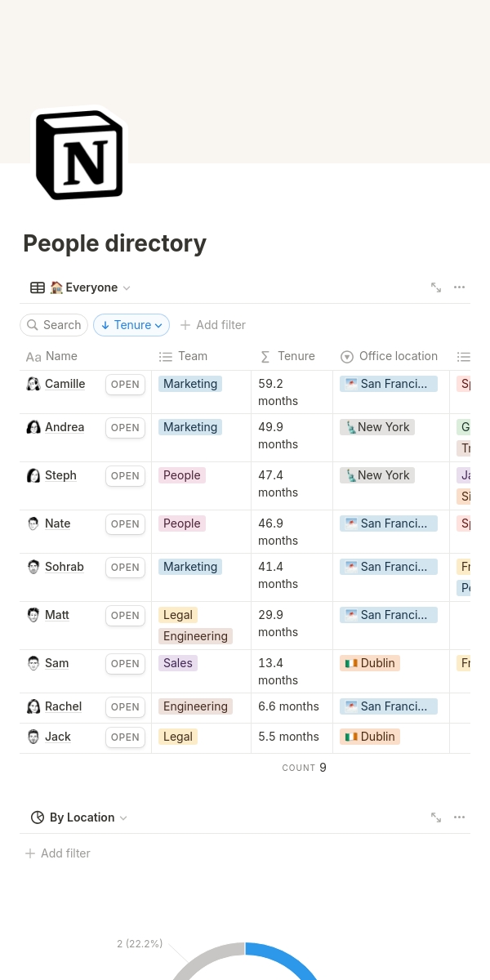Image resolution: width=490 pixels, height=980 pixels.
Task: Select the blue segment of the pie chart
Action: 294,964
